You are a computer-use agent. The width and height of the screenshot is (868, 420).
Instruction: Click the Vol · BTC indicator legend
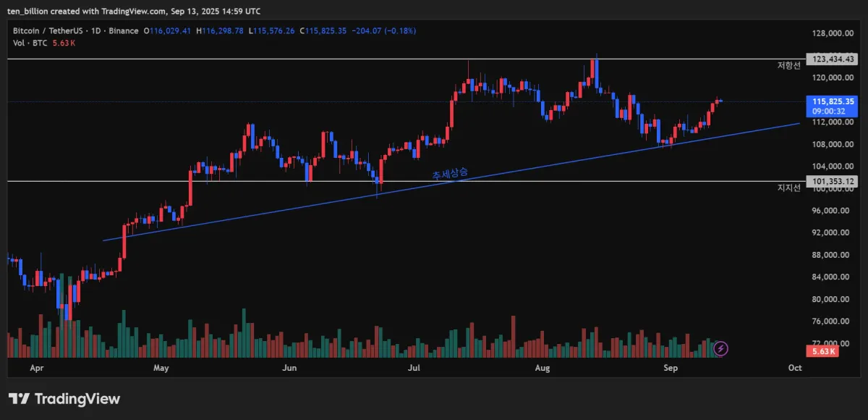coord(30,43)
